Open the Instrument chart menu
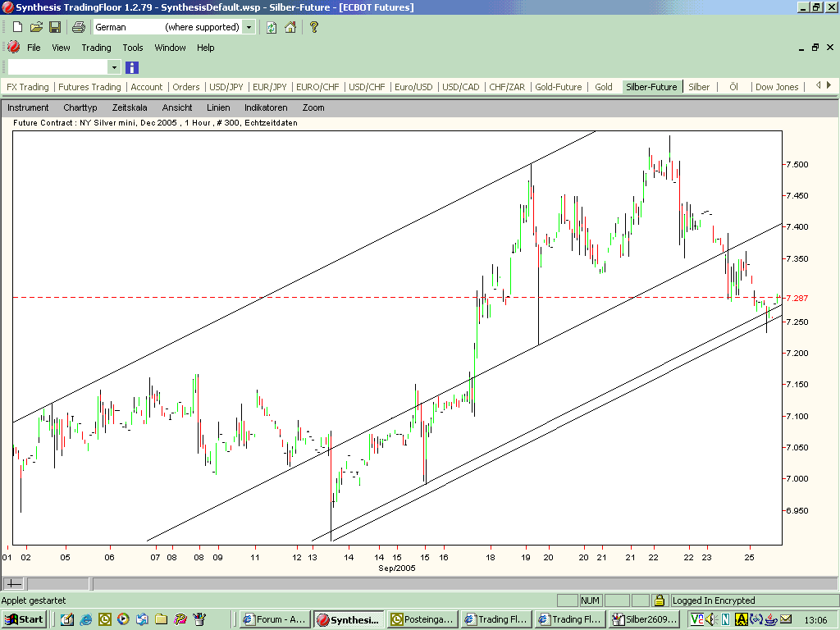 (x=28, y=107)
